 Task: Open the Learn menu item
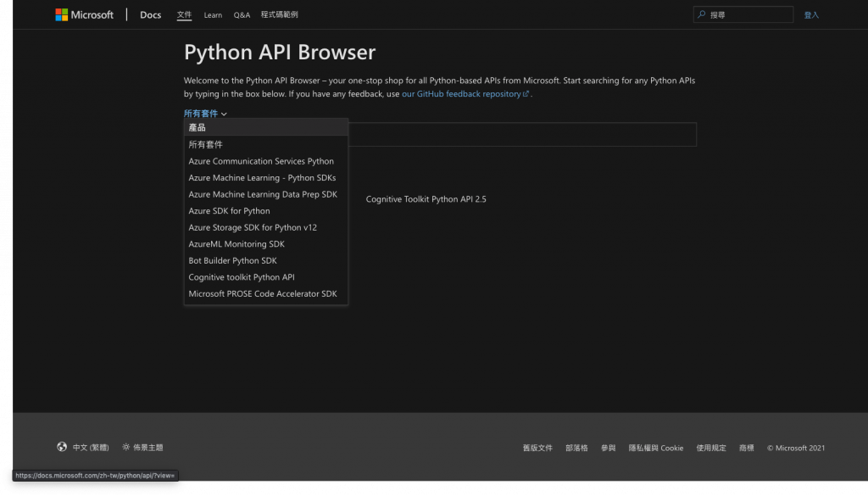pos(213,15)
